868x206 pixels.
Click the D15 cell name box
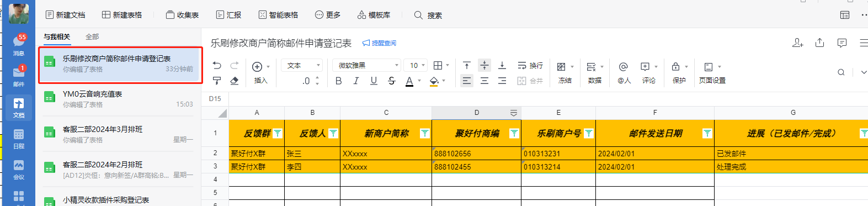[x=215, y=99]
